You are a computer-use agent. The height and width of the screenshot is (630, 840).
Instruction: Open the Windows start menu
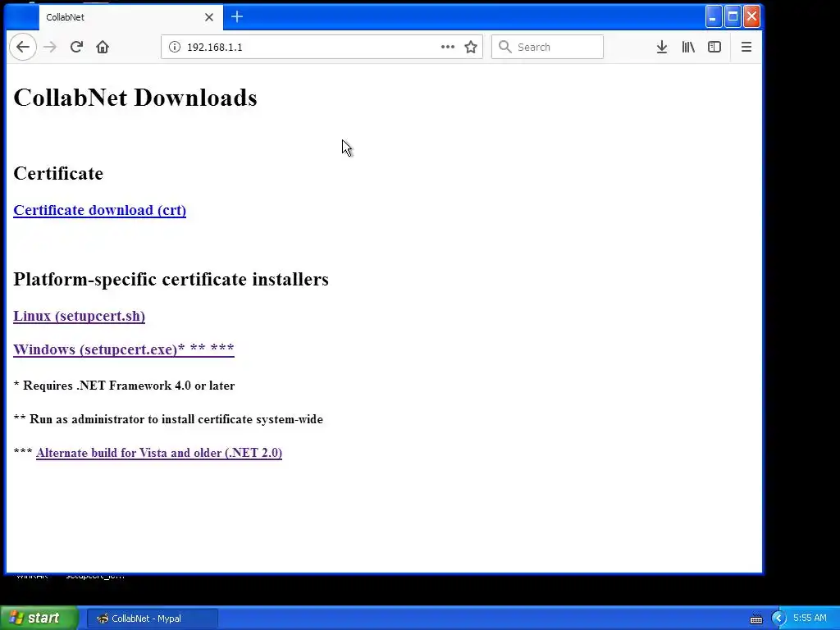[39, 619]
